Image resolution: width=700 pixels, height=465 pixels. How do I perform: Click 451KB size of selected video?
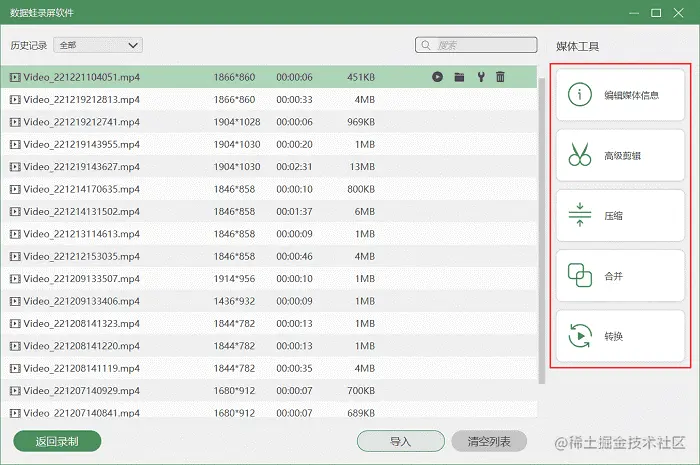[x=361, y=77]
